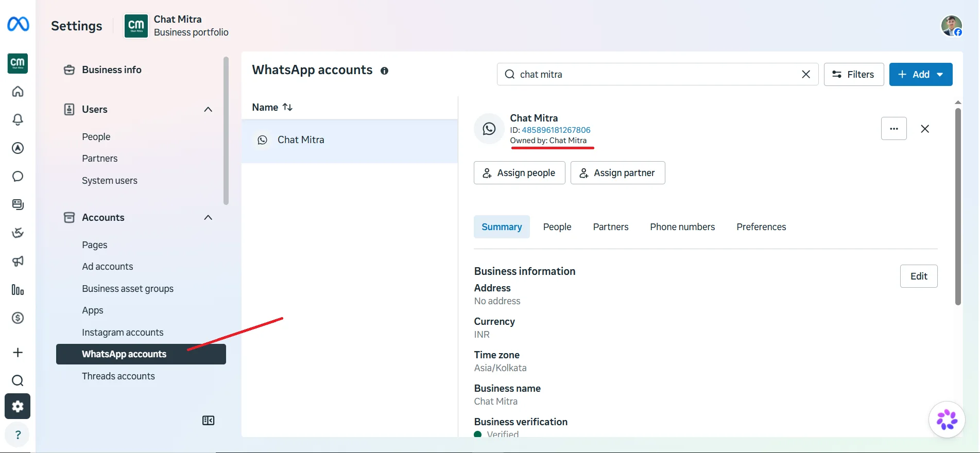980x453 pixels.
Task: Close the Chat Mitra details panel
Action: pyautogui.click(x=925, y=129)
